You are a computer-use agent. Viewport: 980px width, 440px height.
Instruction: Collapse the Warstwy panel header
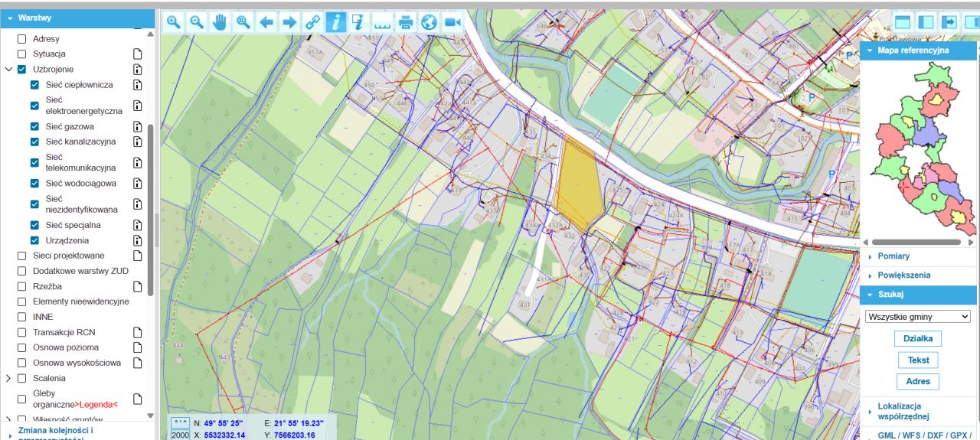tap(77, 17)
